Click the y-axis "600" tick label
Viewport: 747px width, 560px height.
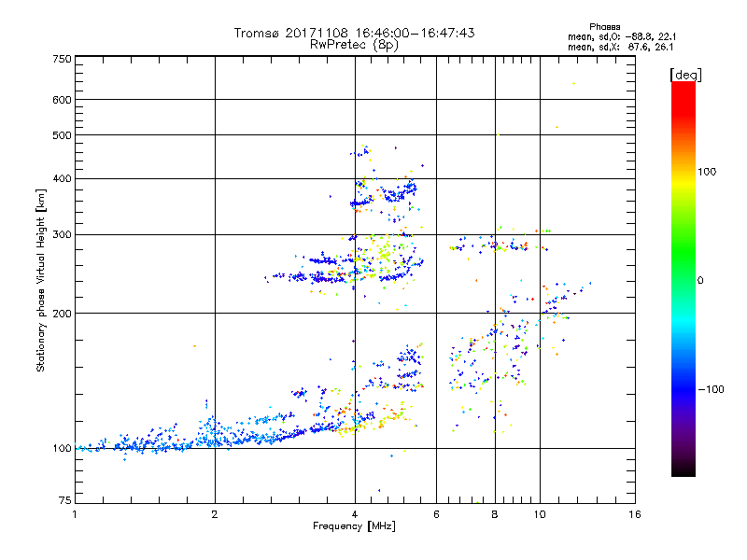(x=62, y=100)
